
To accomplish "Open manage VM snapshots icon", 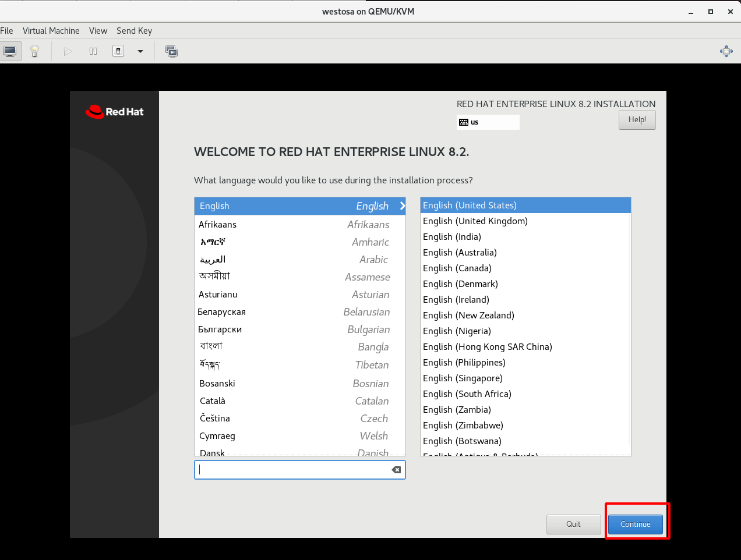I will point(171,51).
